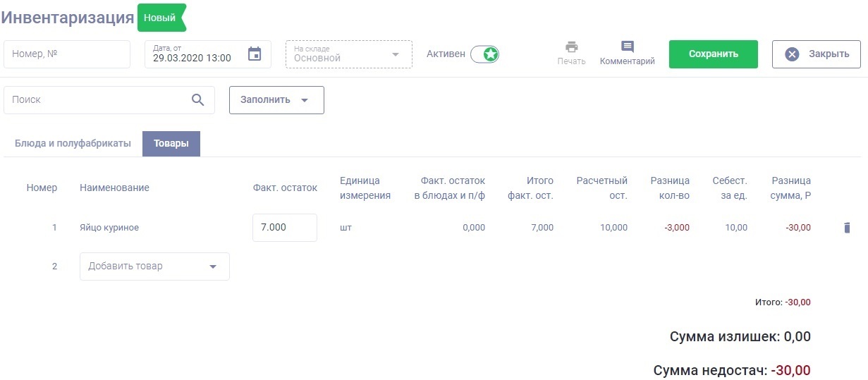The image size is (868, 380).
Task: Expand the На складе Основной dropdown
Action: click(396, 54)
